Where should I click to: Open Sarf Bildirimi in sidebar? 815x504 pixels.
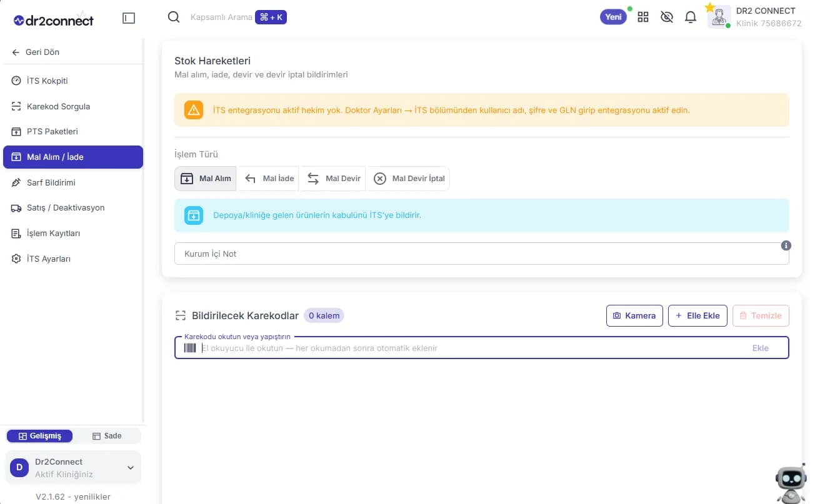coord(72,182)
